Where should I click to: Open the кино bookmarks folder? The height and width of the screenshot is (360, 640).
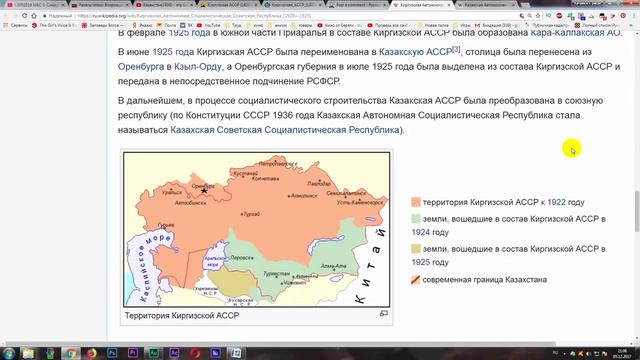[x=255, y=25]
